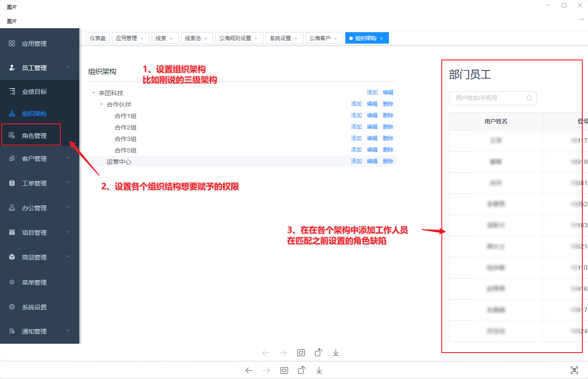Open 工单管理 using its stamp-style icon
This screenshot has width=588, height=379.
point(12,183)
